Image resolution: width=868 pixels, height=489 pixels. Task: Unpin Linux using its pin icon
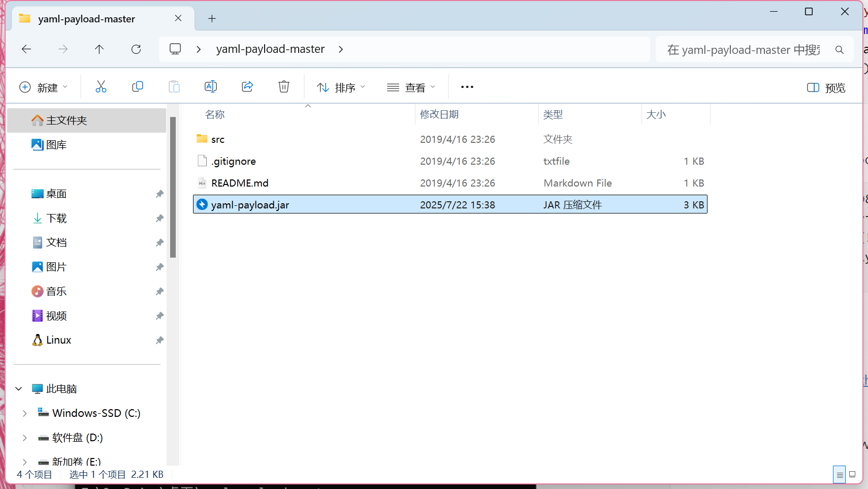(x=159, y=340)
